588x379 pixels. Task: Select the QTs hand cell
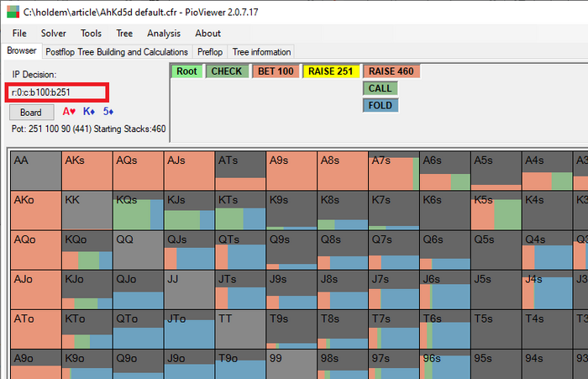click(240, 250)
